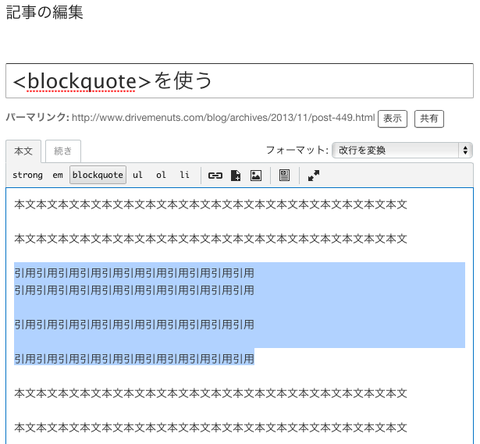480x444 pixels.
Task: Click the last highlighted 引用 line
Action: [x=134, y=359]
